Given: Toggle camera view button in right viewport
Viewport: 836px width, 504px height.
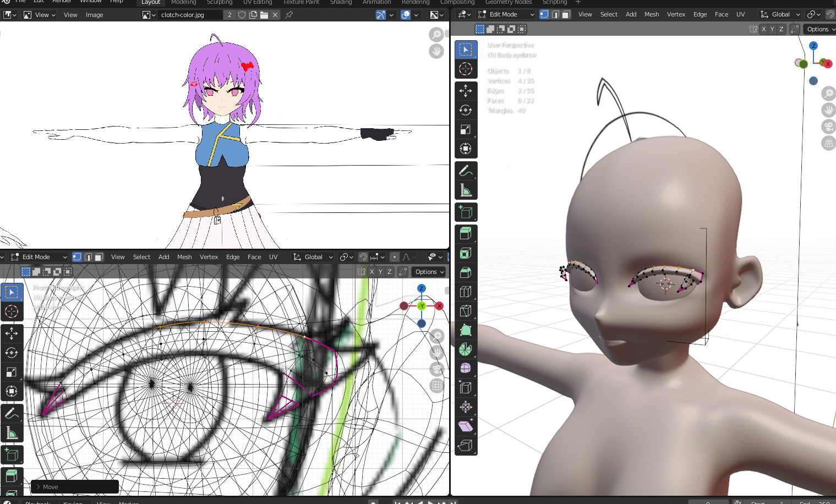Looking at the screenshot, I should tap(828, 127).
